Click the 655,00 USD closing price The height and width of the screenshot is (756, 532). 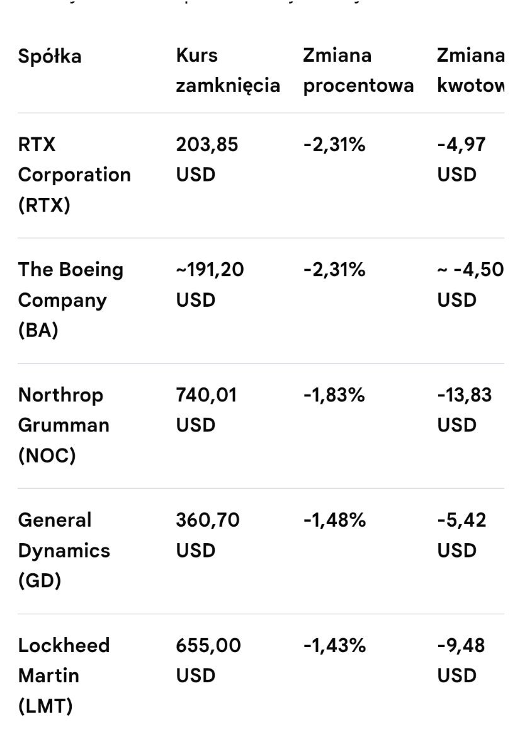tap(208, 660)
